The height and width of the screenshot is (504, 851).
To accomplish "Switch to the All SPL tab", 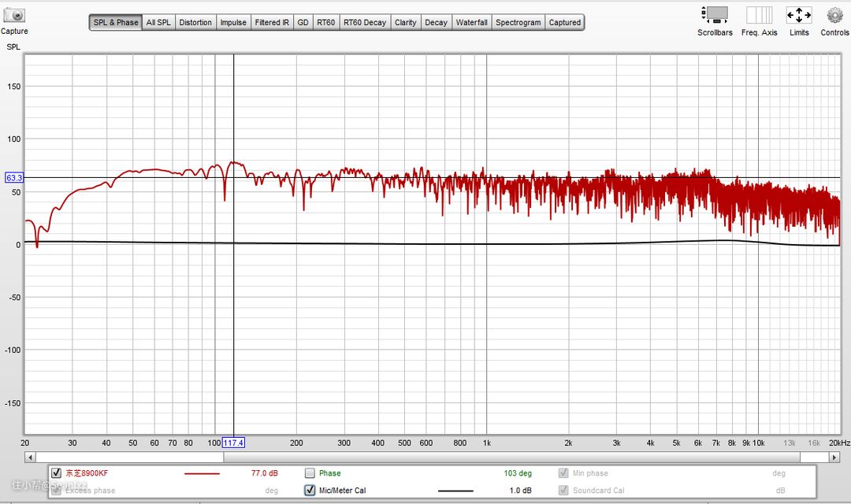I will (158, 23).
